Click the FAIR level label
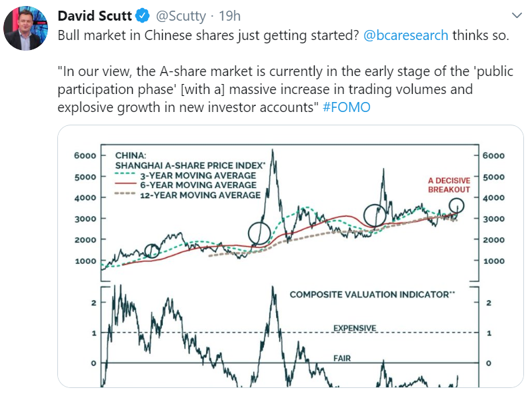532x396 pixels. click(x=342, y=358)
